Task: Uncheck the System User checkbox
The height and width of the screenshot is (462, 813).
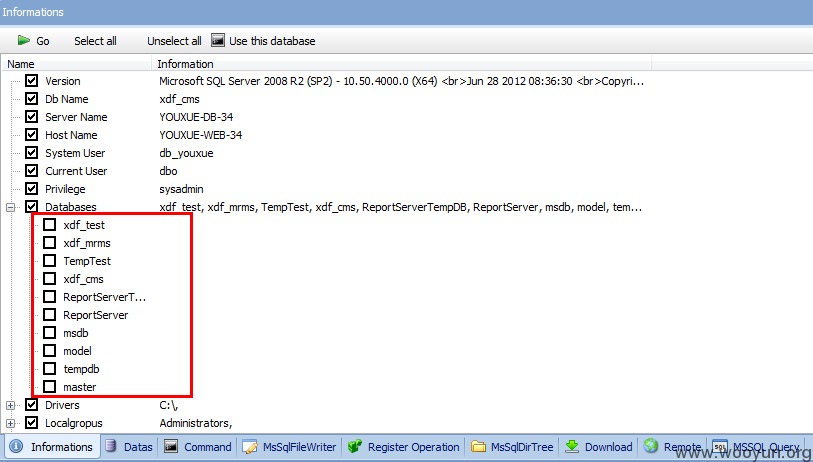Action: [x=32, y=153]
